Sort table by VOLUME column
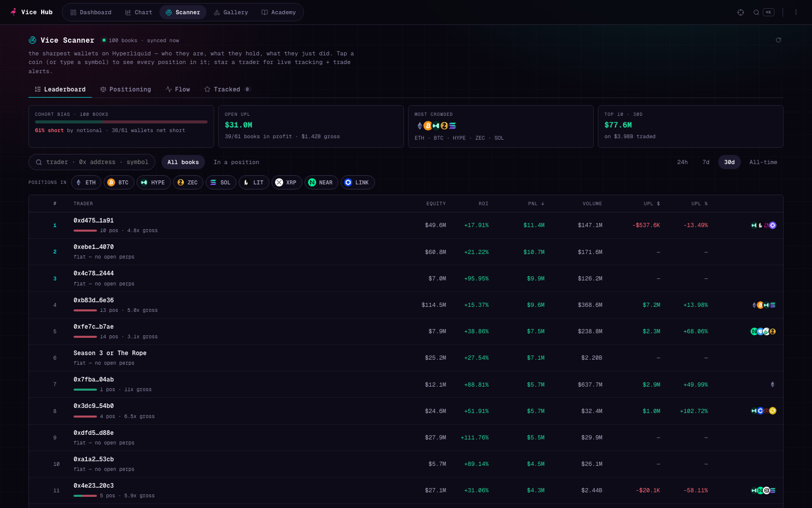This screenshot has height=508, width=812. tap(592, 204)
